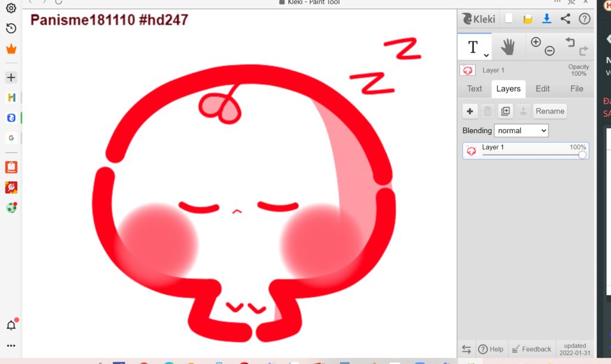Click the orange crown sidebar icon
Image resolution: width=611 pixels, height=364 pixels.
[11, 49]
